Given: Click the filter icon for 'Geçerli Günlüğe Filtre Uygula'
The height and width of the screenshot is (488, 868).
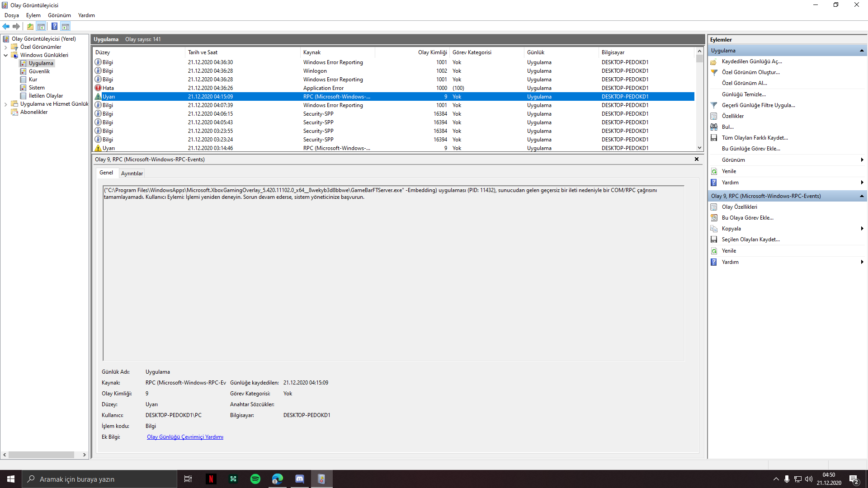Looking at the screenshot, I should (x=714, y=105).
